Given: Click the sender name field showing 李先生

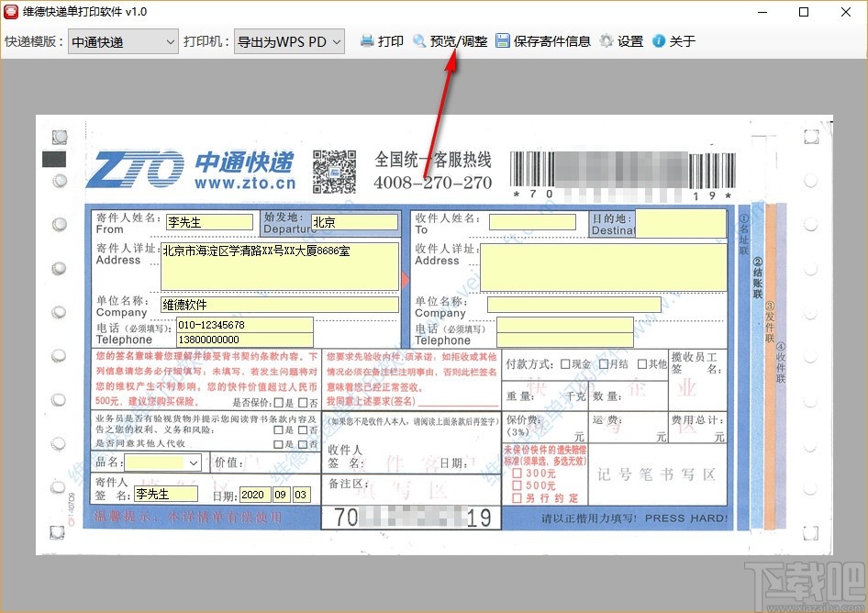Looking at the screenshot, I should (208, 222).
